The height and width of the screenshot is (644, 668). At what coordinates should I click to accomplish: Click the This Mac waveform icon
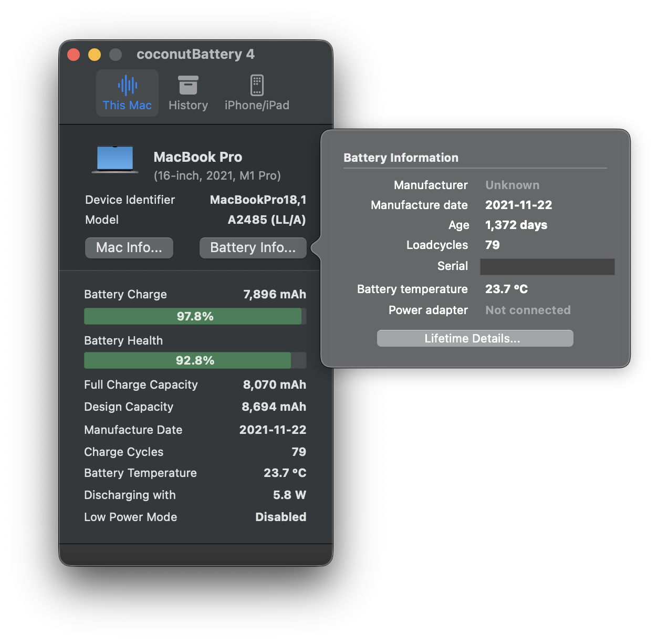coord(128,85)
